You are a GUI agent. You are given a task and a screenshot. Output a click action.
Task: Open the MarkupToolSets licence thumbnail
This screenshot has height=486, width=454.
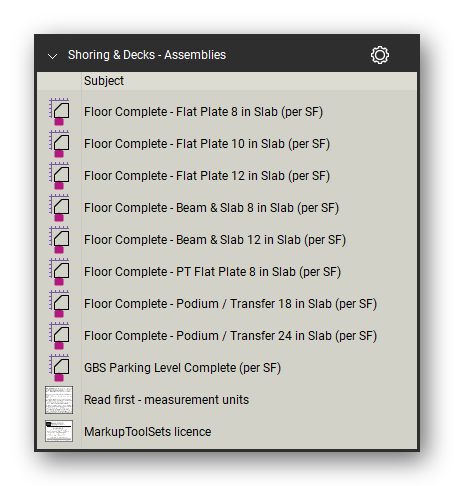pyautogui.click(x=59, y=431)
